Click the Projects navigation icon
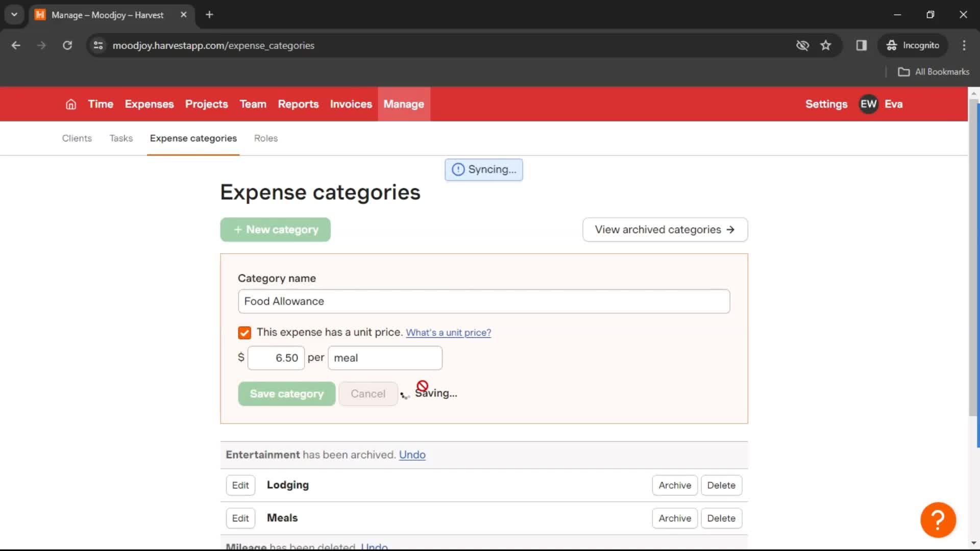Screen dimensions: 980x551 coord(207,104)
